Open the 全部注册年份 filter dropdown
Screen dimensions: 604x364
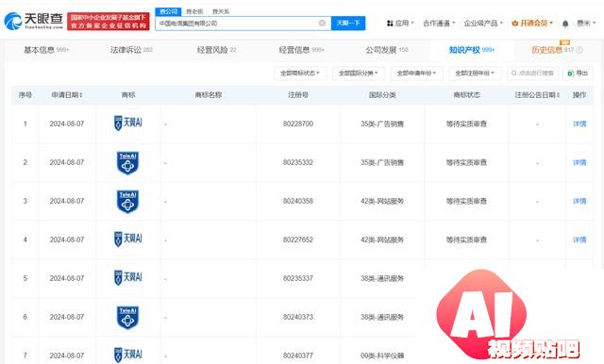[476, 74]
